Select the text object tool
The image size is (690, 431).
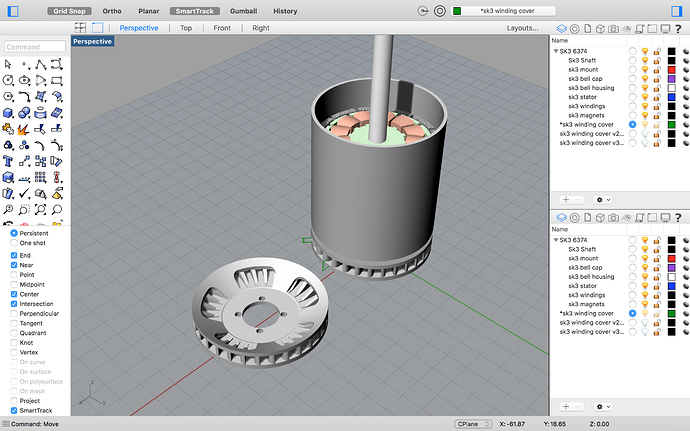pyautogui.click(x=9, y=159)
